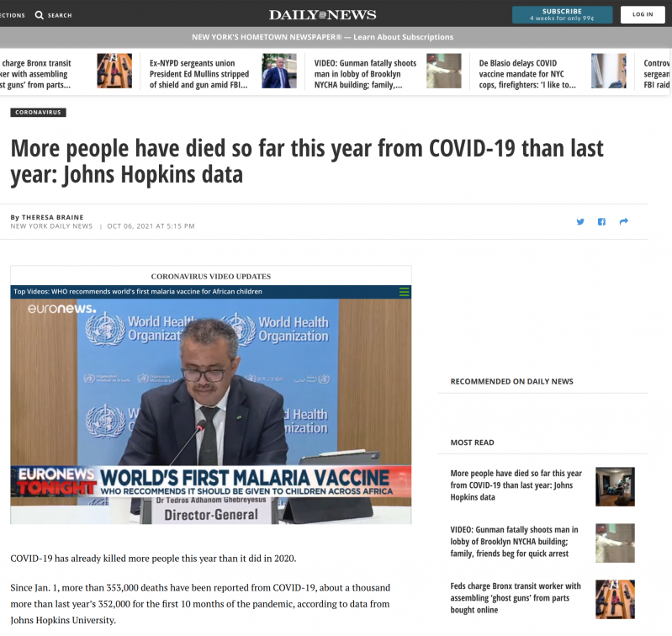
Task: Open Most Read COVID article thumbnail
Action: (x=615, y=486)
